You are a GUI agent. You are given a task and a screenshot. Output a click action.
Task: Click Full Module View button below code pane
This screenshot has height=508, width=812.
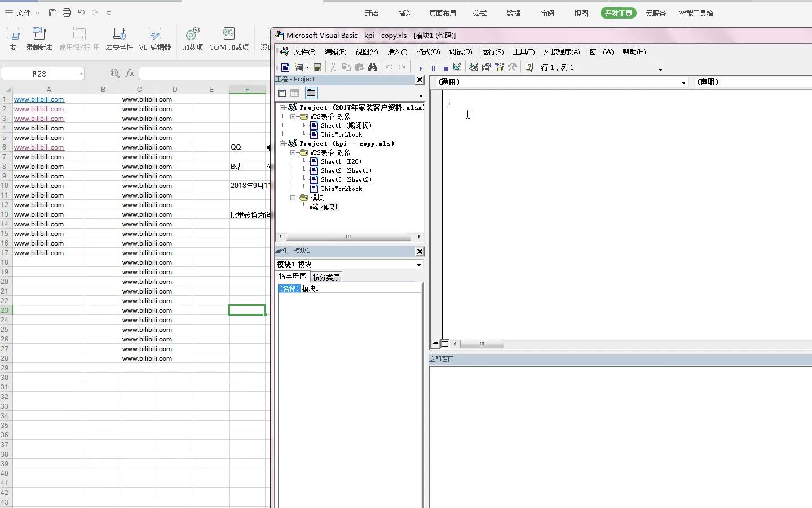click(444, 343)
